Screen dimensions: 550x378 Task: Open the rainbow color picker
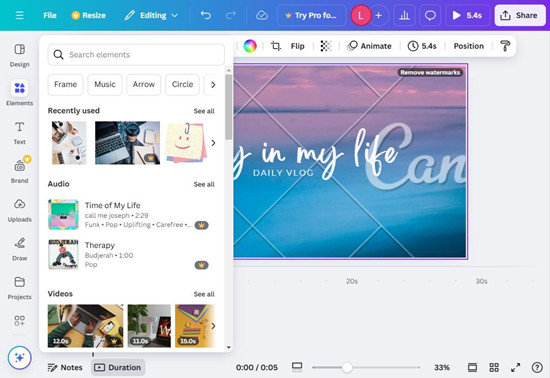(x=250, y=46)
